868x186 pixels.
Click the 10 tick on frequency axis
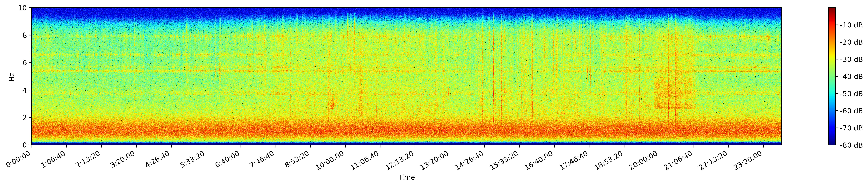pyautogui.click(x=24, y=7)
